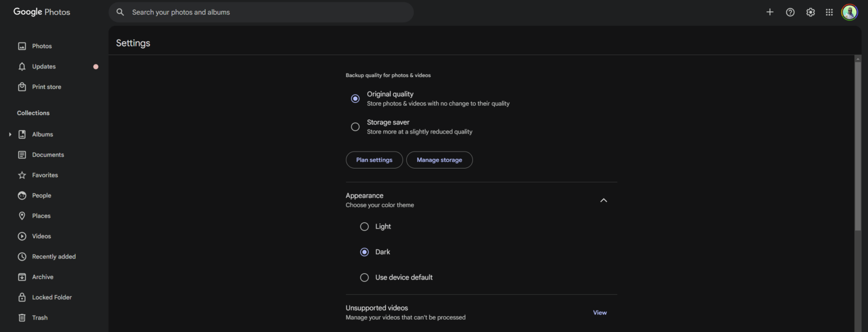This screenshot has width=868, height=332.
Task: Switch appearance to Light theme
Action: [364, 226]
